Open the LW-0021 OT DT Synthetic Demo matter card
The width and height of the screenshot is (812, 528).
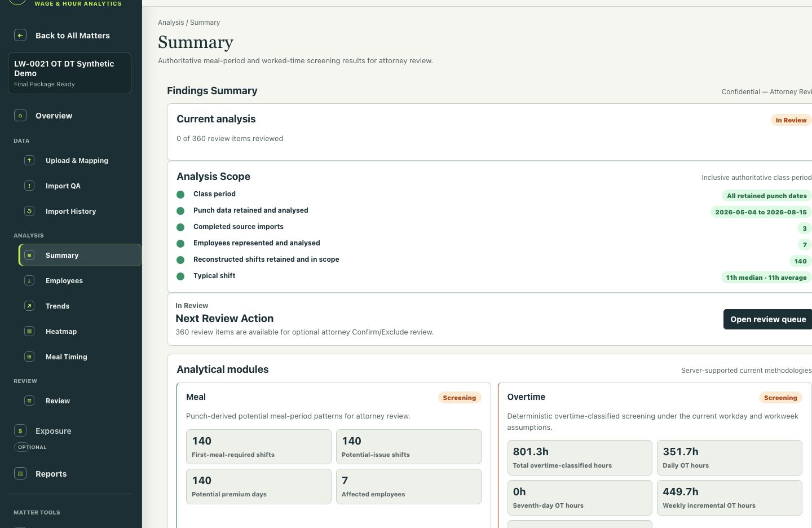point(69,73)
